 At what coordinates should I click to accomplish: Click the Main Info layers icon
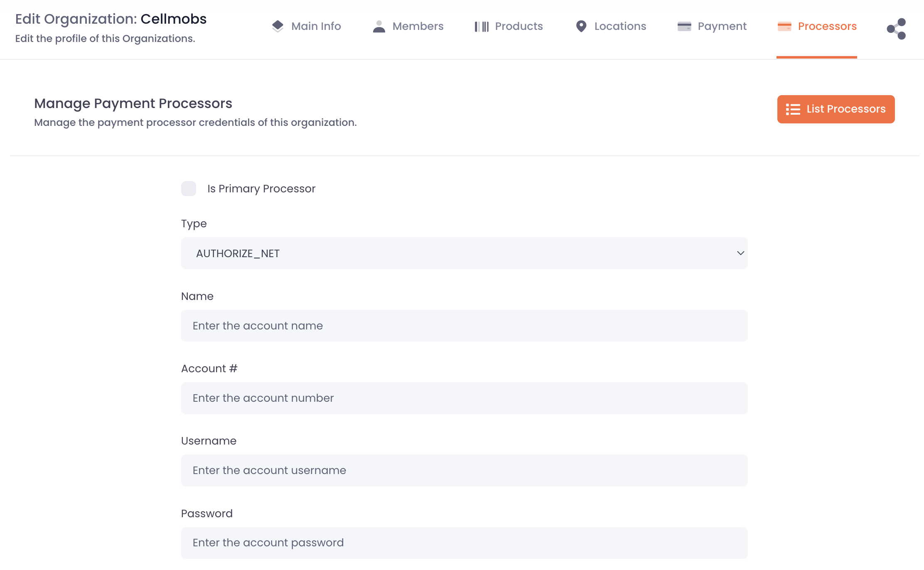[278, 26]
